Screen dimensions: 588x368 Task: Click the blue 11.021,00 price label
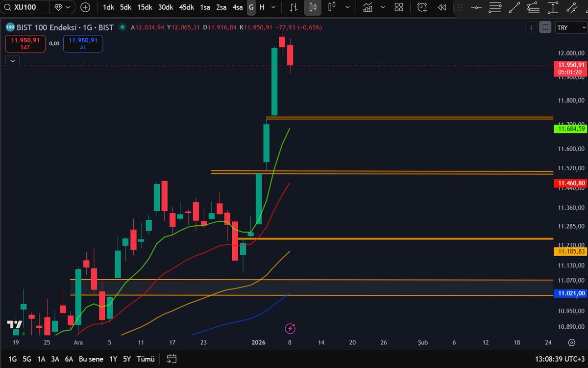569,293
